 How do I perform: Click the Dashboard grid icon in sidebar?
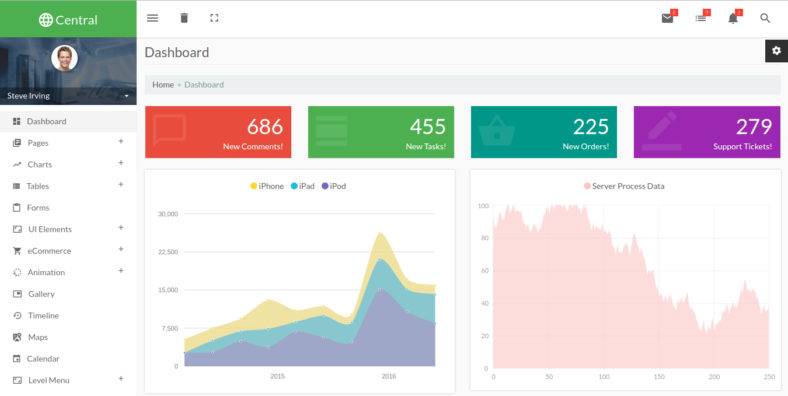click(17, 122)
